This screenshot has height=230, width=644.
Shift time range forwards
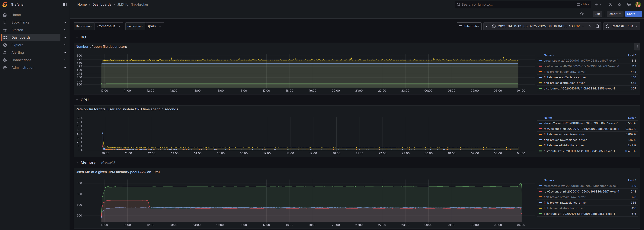tap(590, 26)
